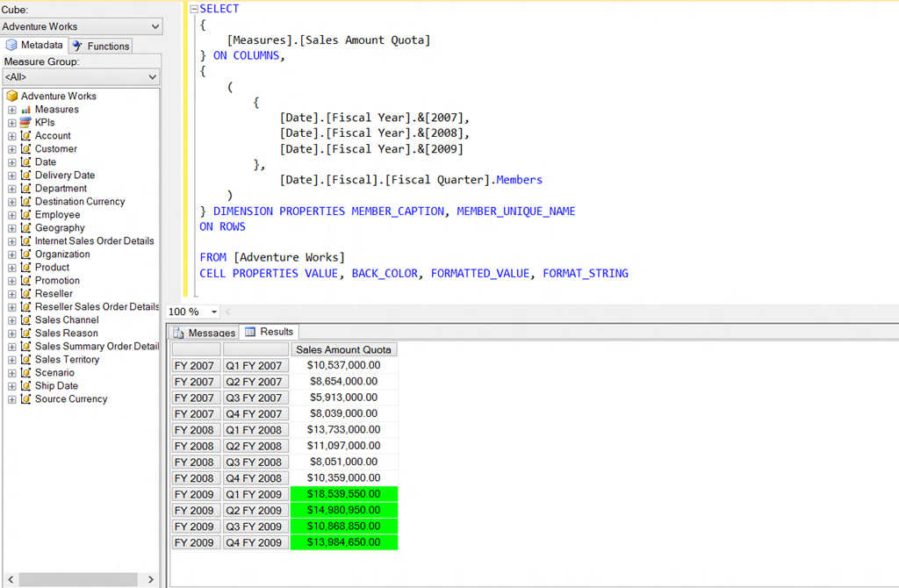Screen dimensions: 899x588
Task: Collapse the SELECT statement outline box
Action: [194, 9]
